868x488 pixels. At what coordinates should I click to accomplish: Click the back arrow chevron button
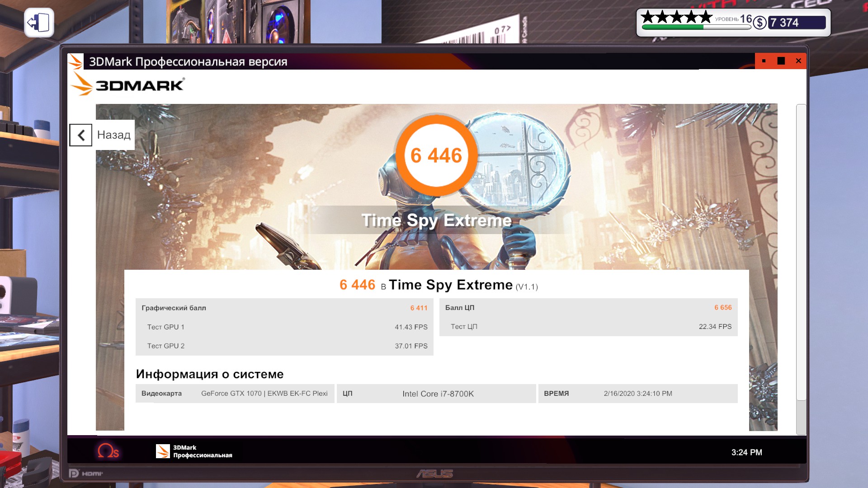point(81,135)
